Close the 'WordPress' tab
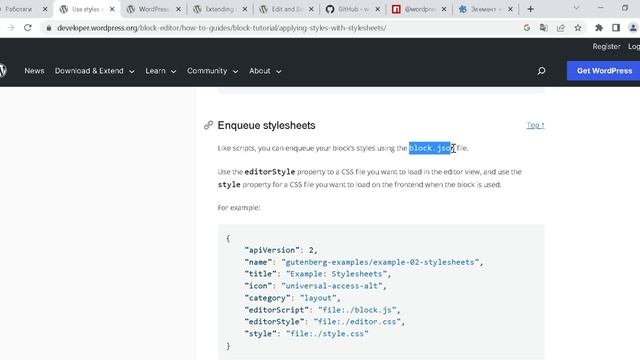 click(x=178, y=9)
